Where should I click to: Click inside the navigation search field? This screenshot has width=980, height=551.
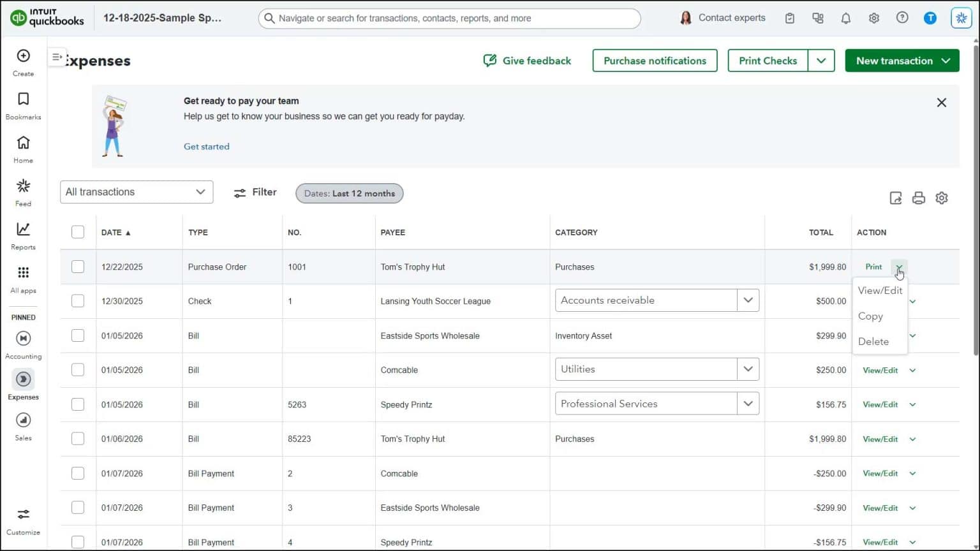coord(449,18)
